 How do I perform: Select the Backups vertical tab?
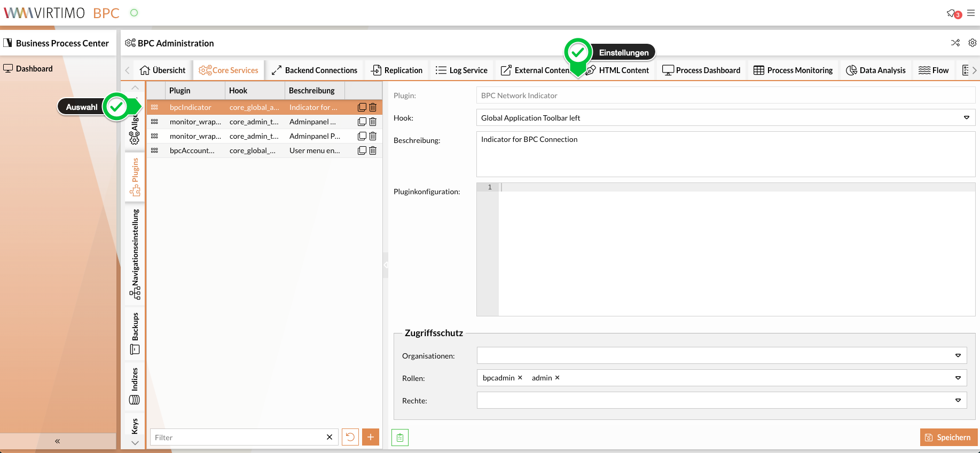[135, 333]
